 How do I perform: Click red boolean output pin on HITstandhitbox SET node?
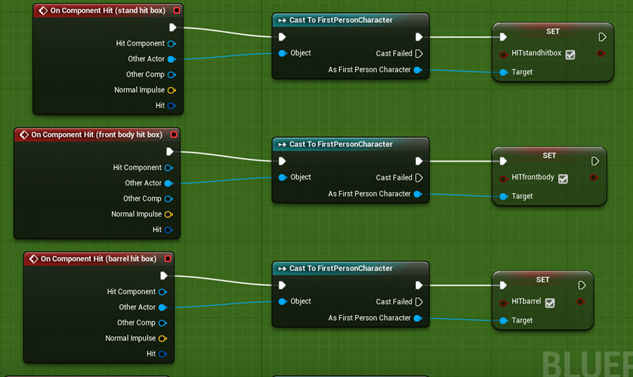pyautogui.click(x=601, y=53)
